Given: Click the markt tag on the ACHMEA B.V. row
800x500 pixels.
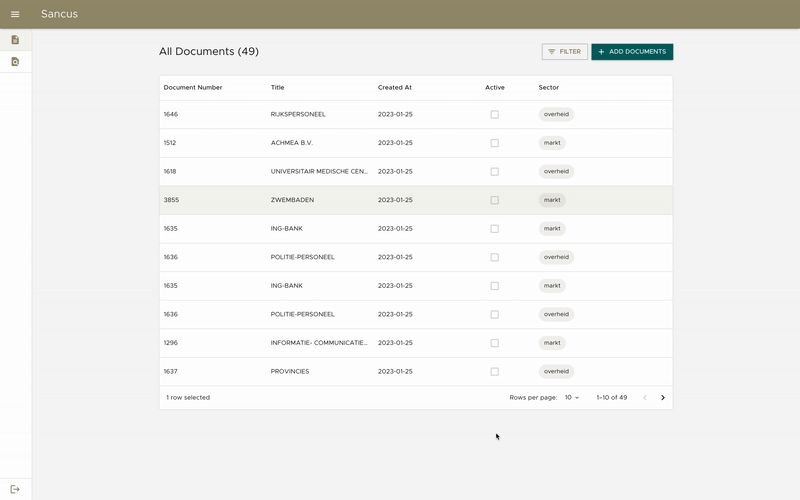Looking at the screenshot, I should point(552,143).
